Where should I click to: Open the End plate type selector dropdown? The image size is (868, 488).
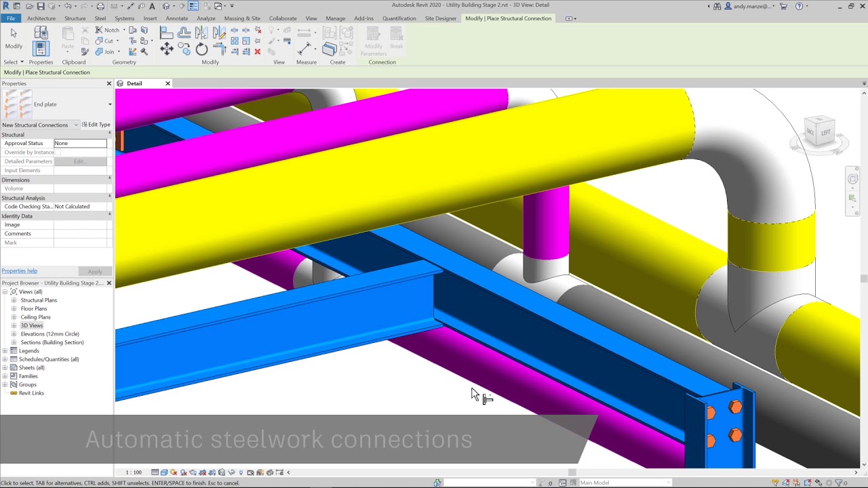pyautogui.click(x=110, y=104)
